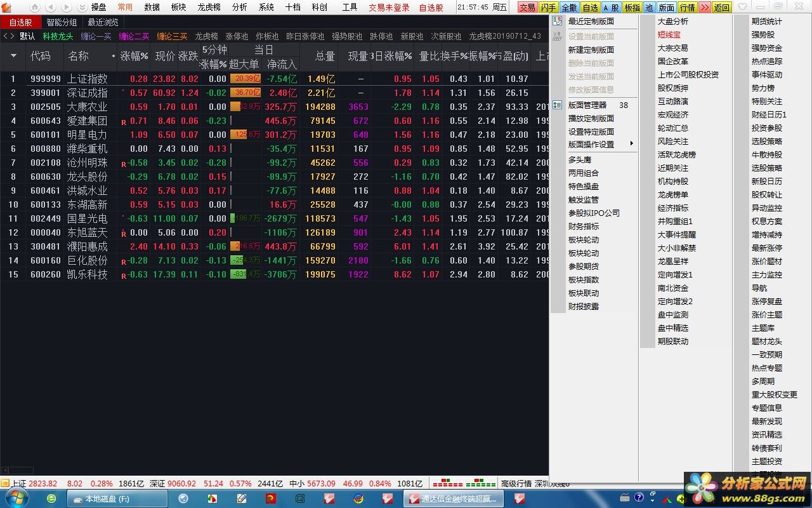This screenshot has height=508, width=812.
Task: Click the 全撤 button
Action: point(569,8)
